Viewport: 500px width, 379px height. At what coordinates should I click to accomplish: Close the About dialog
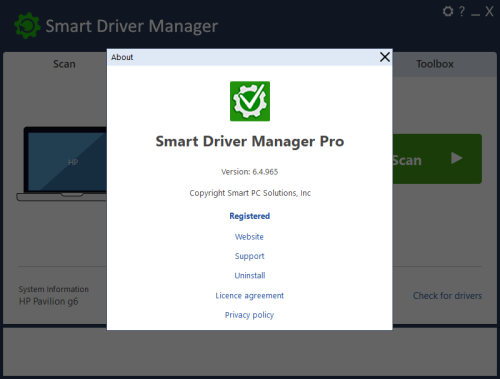pos(385,57)
